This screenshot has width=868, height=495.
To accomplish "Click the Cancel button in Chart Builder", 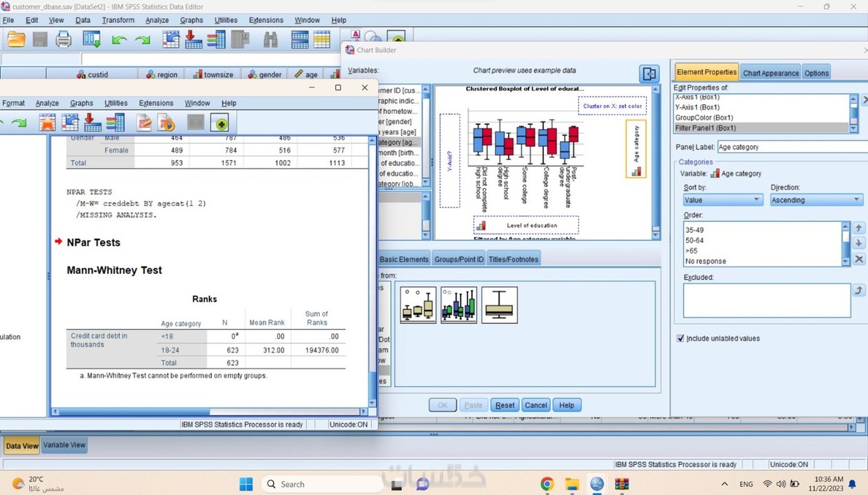I will pos(536,405).
